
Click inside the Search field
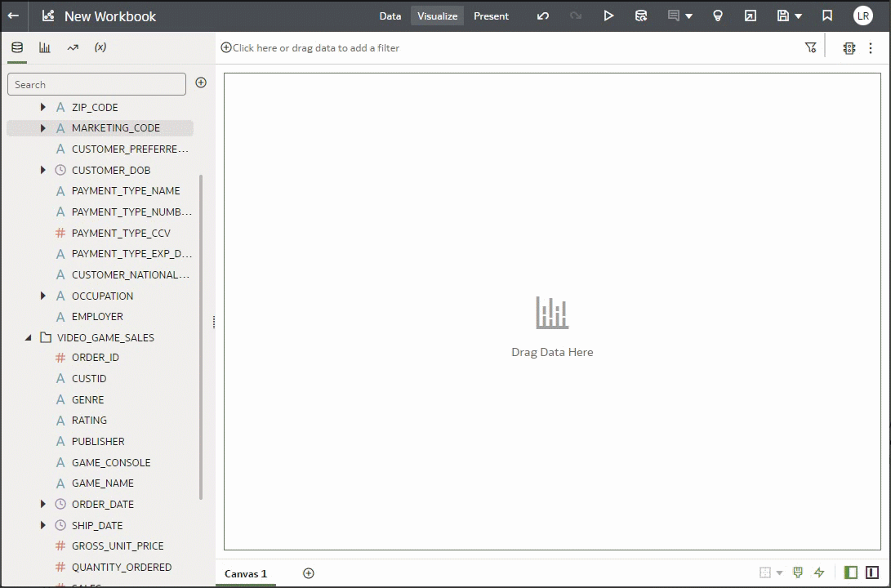[x=96, y=84]
